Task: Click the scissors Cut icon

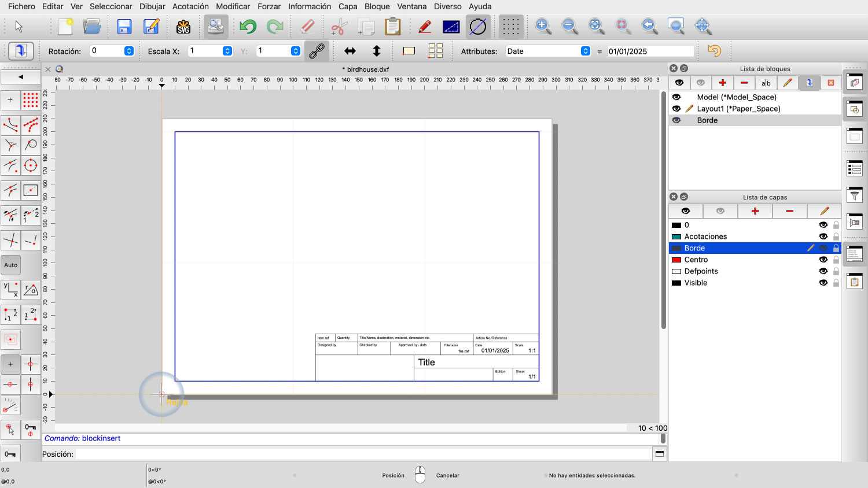Action: tap(339, 27)
